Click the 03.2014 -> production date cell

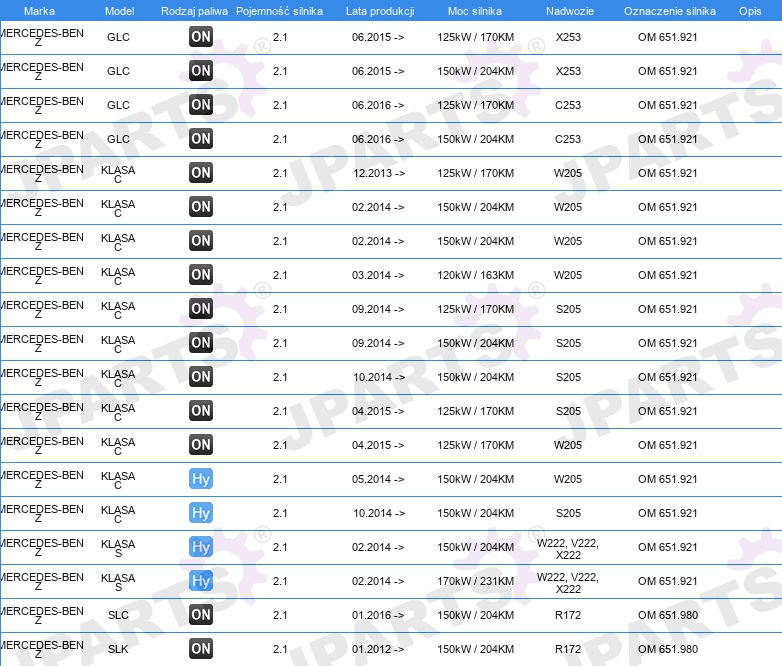pyautogui.click(x=378, y=275)
